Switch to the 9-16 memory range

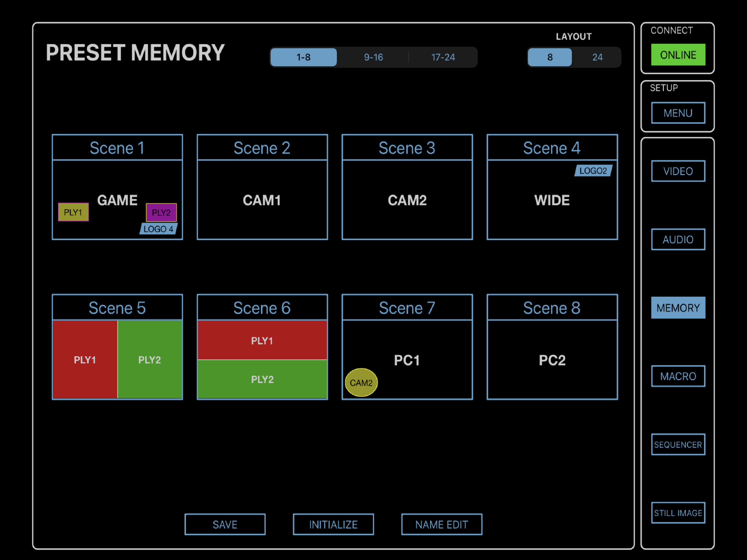(x=373, y=57)
